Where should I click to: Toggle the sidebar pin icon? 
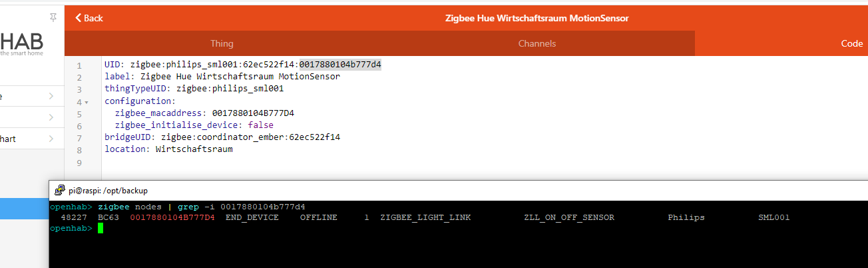tap(53, 17)
